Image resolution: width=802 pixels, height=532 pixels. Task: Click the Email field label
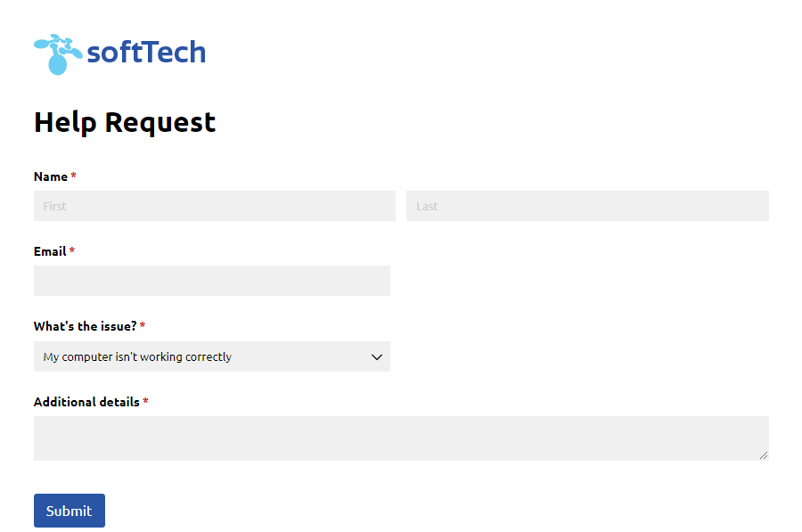(47, 250)
